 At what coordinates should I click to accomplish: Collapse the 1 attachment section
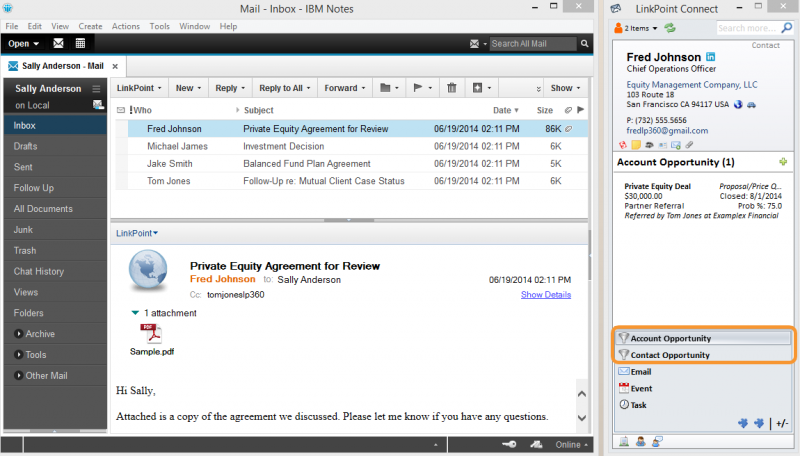pos(135,313)
